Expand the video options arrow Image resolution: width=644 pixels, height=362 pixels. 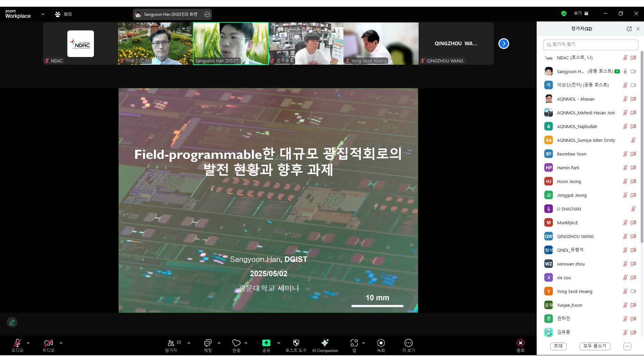click(x=61, y=343)
